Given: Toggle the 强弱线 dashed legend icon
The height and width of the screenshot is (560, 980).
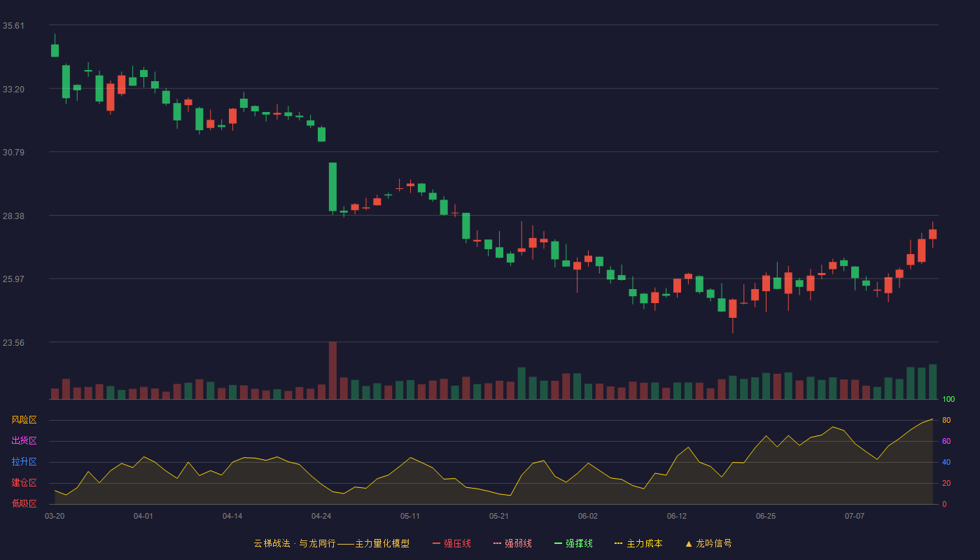Looking at the screenshot, I should pos(498,543).
